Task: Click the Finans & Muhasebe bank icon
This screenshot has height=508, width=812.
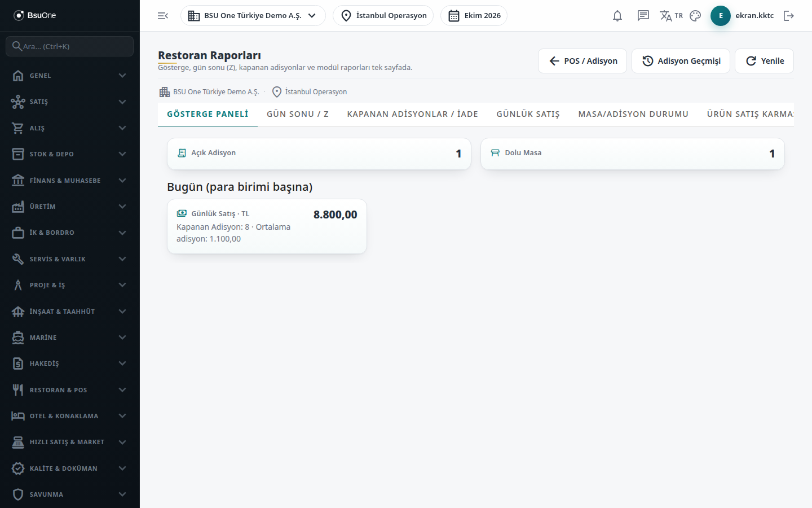Action: tap(18, 181)
